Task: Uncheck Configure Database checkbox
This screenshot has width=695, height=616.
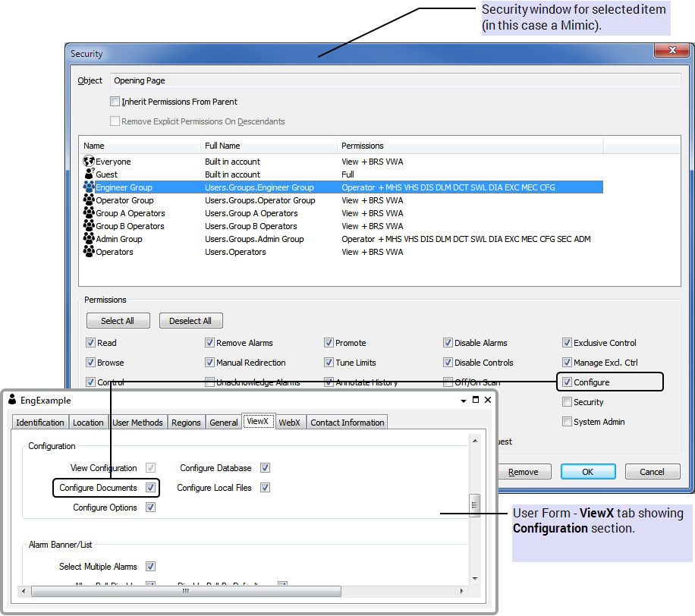Action: click(x=265, y=467)
